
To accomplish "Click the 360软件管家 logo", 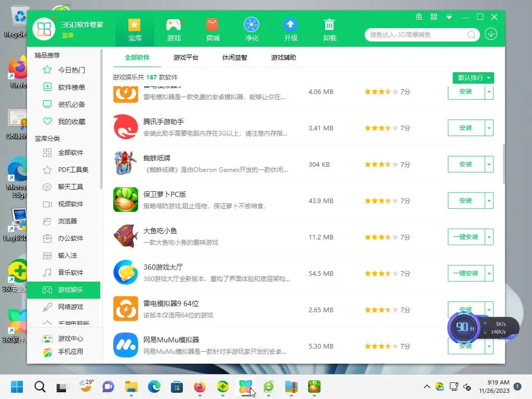I will [44, 29].
